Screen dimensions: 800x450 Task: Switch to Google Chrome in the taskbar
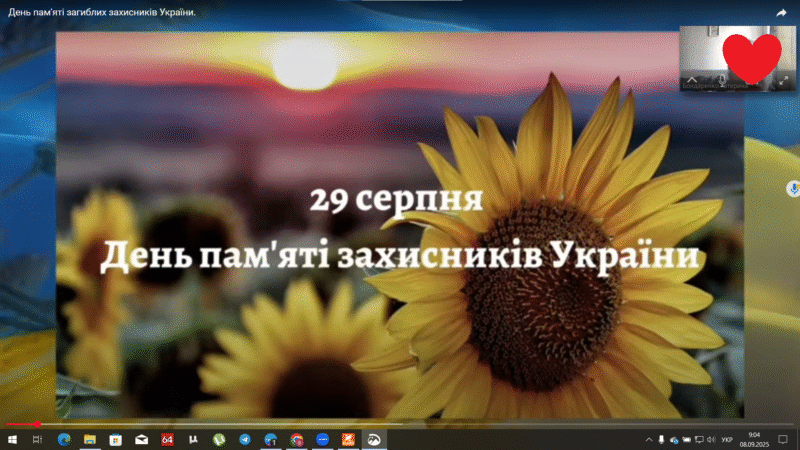(297, 439)
